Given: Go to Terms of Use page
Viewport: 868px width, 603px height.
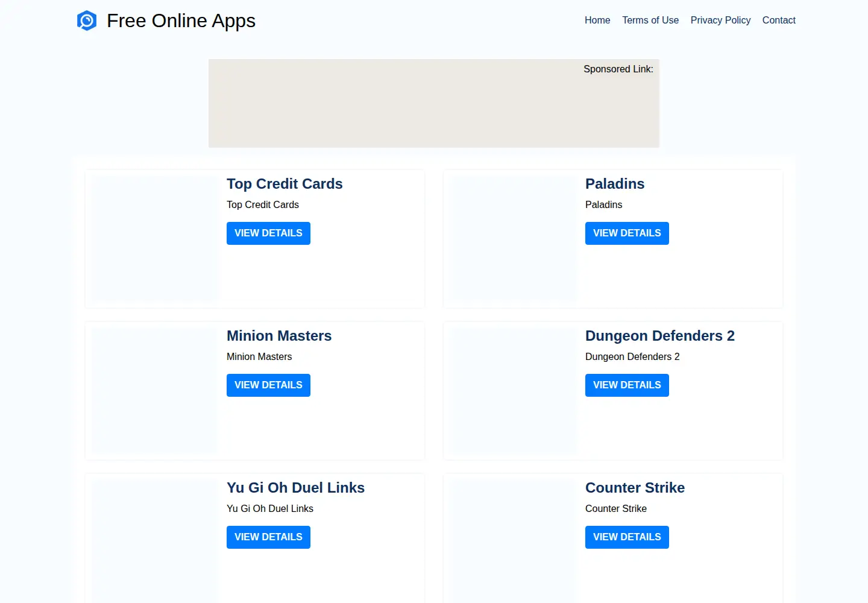Looking at the screenshot, I should [x=650, y=21].
